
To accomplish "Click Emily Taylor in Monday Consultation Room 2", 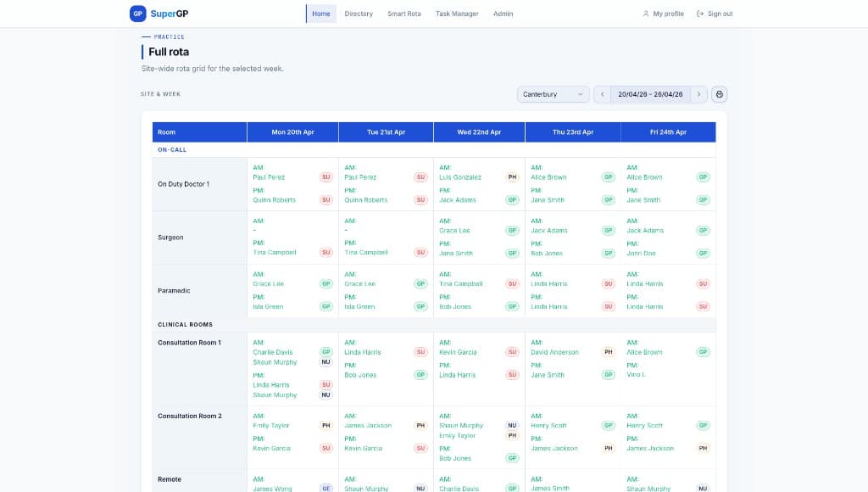I will pyautogui.click(x=271, y=426).
